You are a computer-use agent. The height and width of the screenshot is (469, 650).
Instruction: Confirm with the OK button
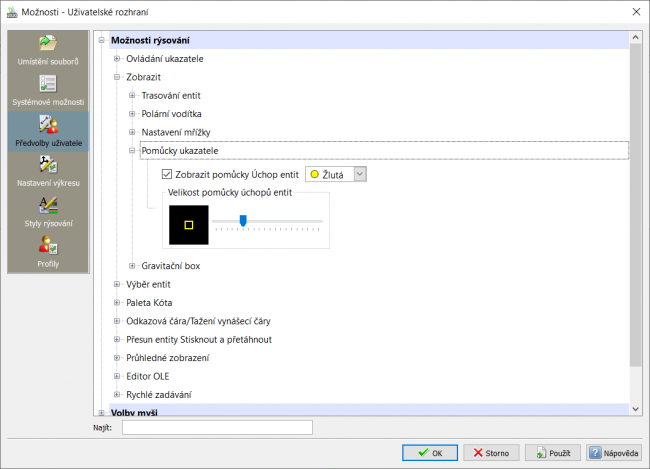(430, 453)
